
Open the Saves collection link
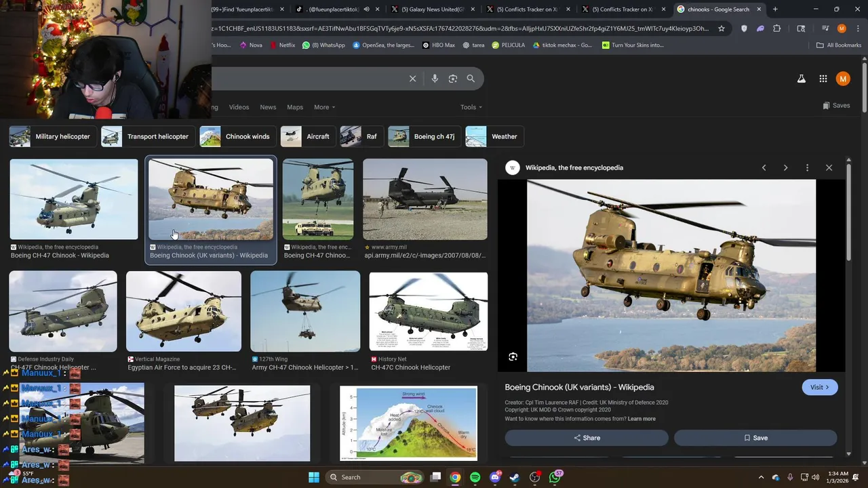pyautogui.click(x=836, y=106)
